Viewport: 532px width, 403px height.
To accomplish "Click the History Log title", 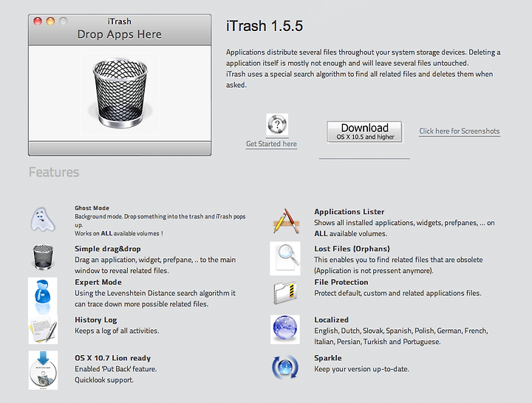I will pyautogui.click(x=95, y=320).
